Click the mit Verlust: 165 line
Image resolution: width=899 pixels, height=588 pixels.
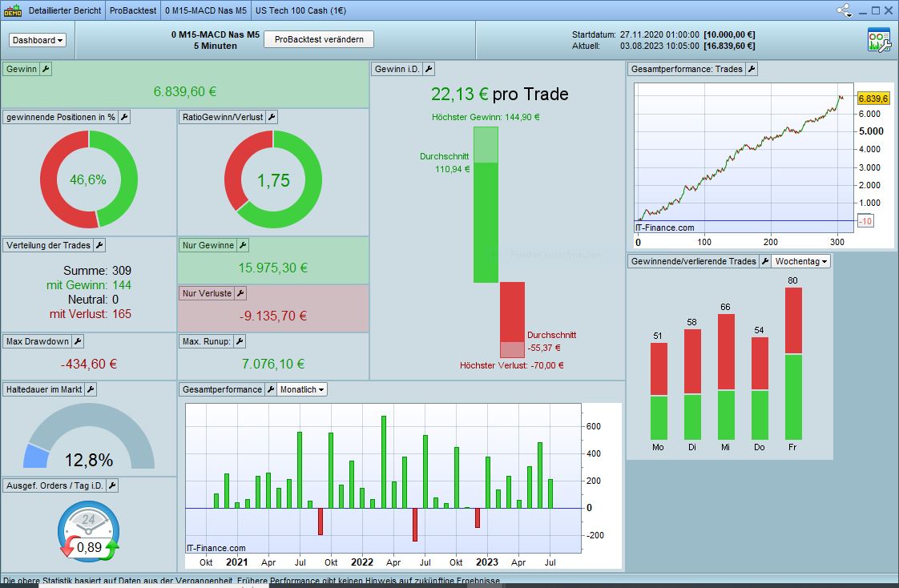tap(90, 314)
